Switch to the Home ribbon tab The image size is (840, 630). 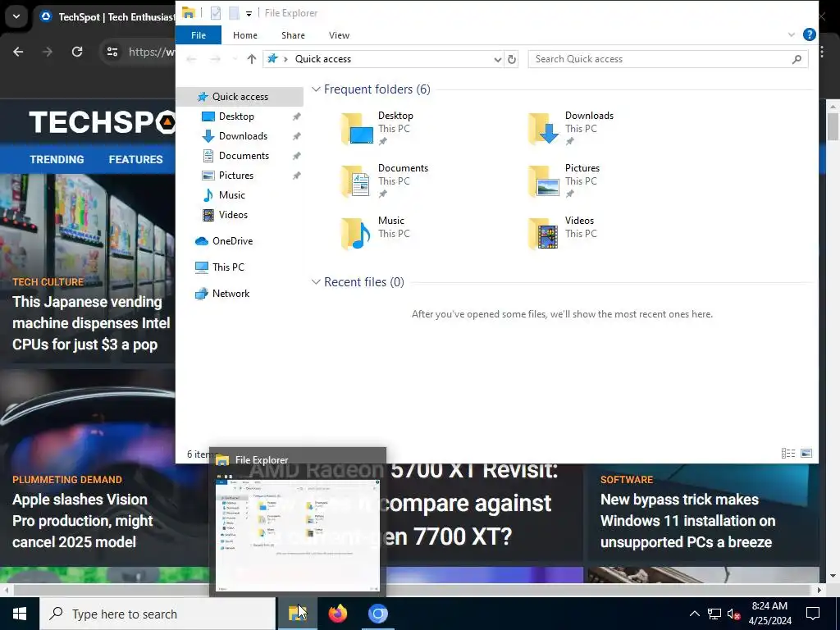[x=244, y=35]
